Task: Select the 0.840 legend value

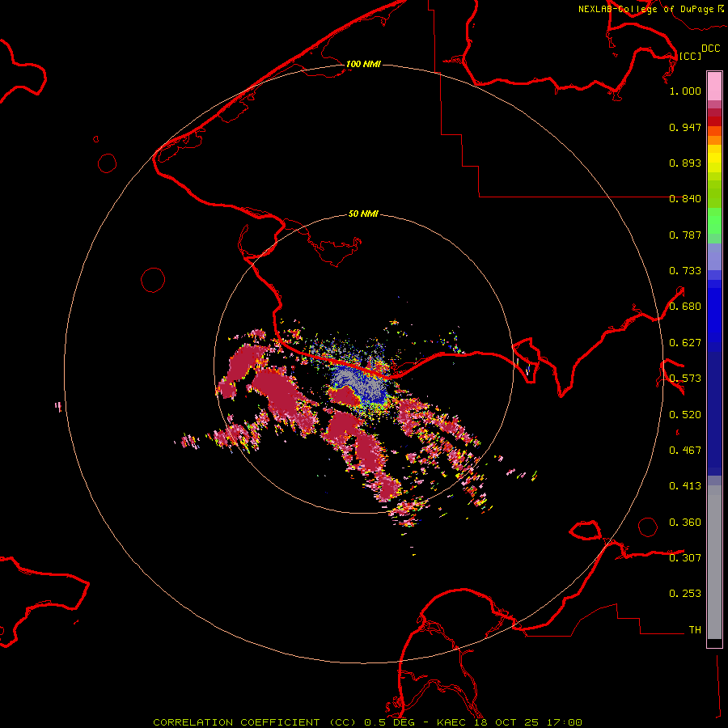Action: 685,199
